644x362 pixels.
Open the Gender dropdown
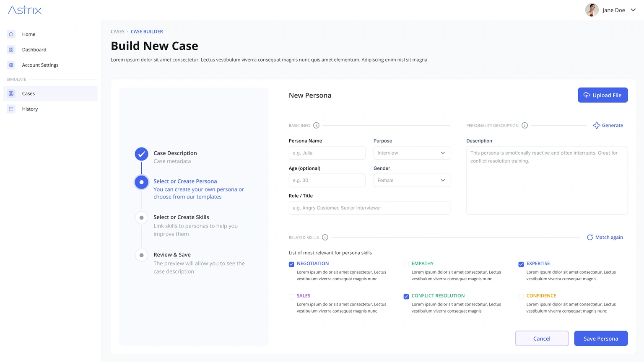pyautogui.click(x=412, y=181)
